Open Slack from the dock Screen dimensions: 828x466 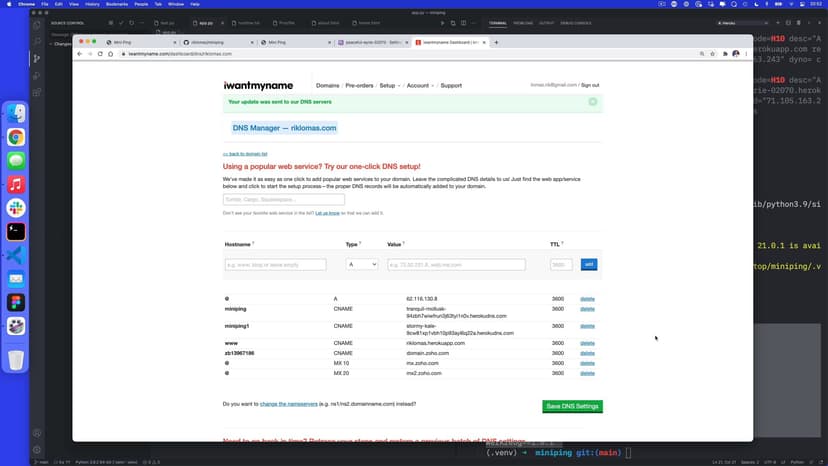click(x=16, y=208)
